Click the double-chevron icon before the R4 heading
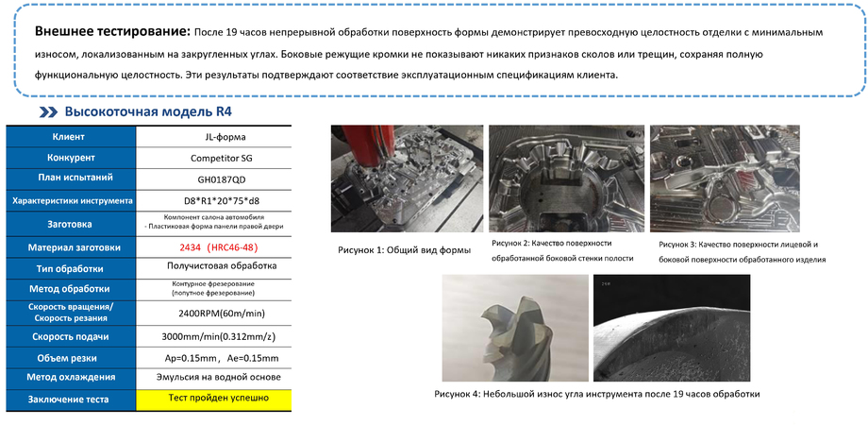 coord(49,112)
